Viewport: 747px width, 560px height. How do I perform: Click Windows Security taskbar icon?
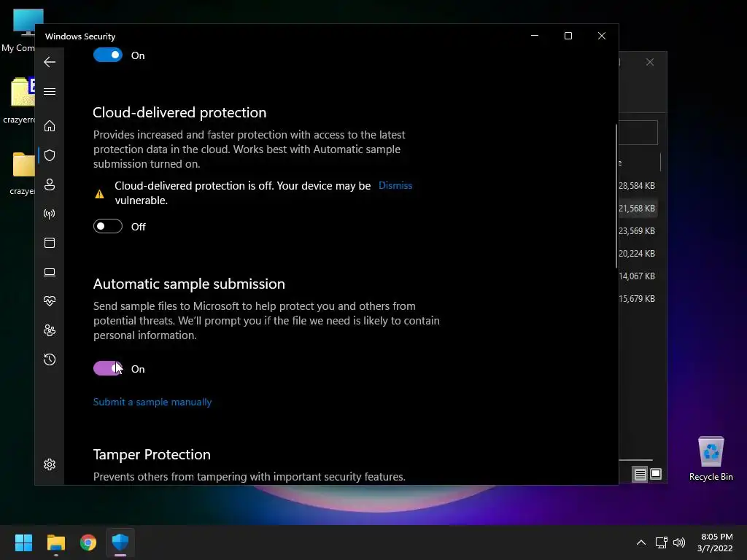(120, 542)
